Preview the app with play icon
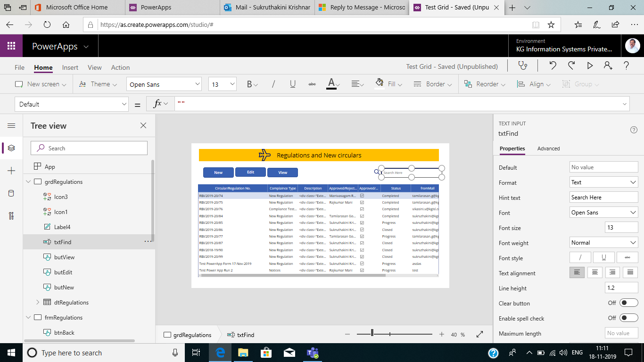The height and width of the screenshot is (362, 644). click(x=590, y=66)
